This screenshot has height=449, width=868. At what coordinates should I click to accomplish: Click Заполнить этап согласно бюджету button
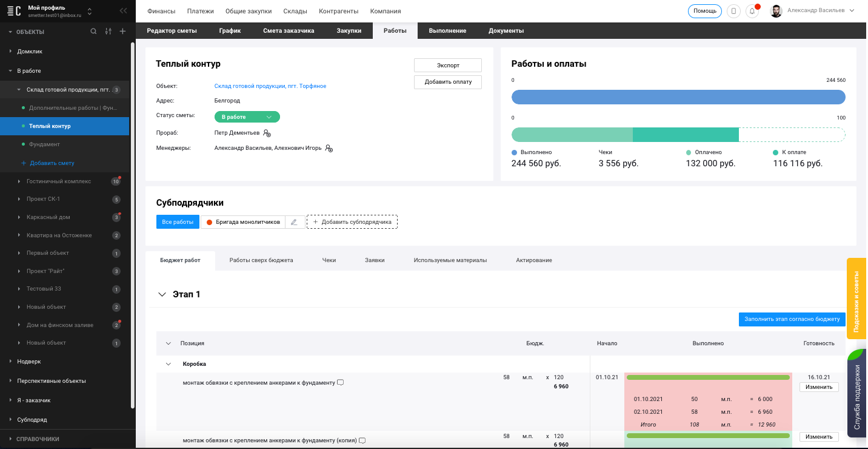click(x=792, y=319)
